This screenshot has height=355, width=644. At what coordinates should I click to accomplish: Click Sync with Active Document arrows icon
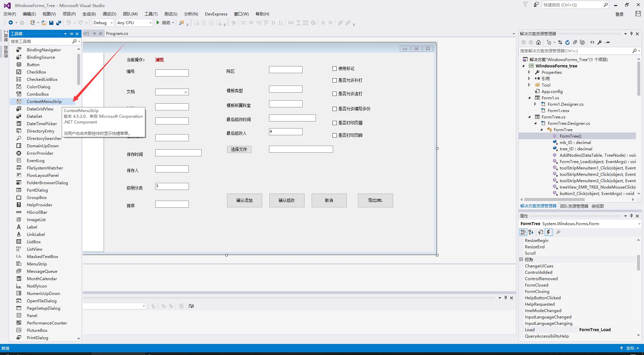560,42
